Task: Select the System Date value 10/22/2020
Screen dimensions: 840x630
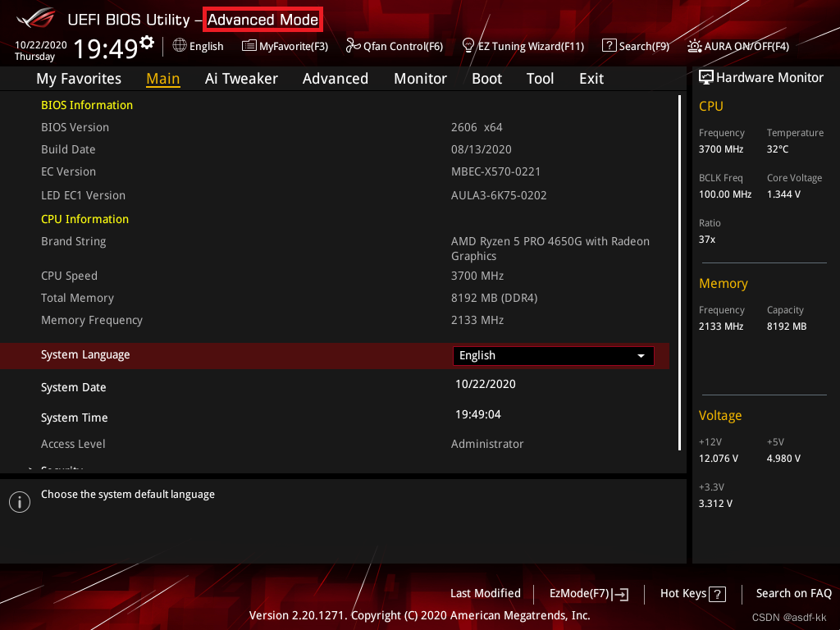Action: pyautogui.click(x=486, y=384)
